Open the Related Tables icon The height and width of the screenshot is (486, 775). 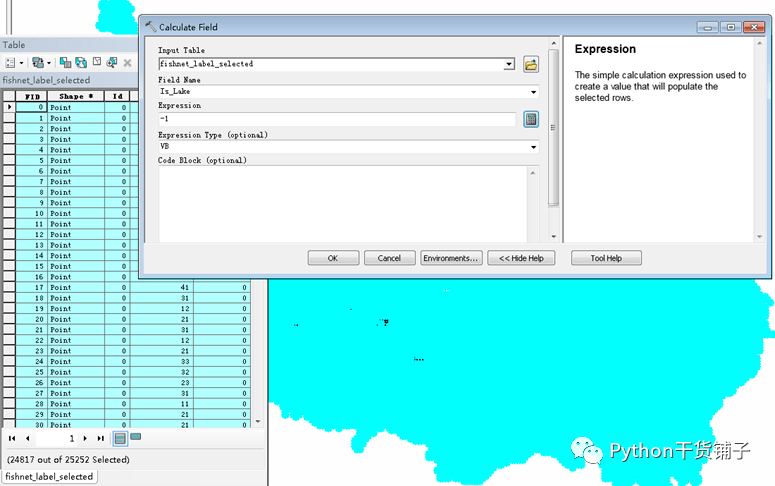tap(38, 63)
